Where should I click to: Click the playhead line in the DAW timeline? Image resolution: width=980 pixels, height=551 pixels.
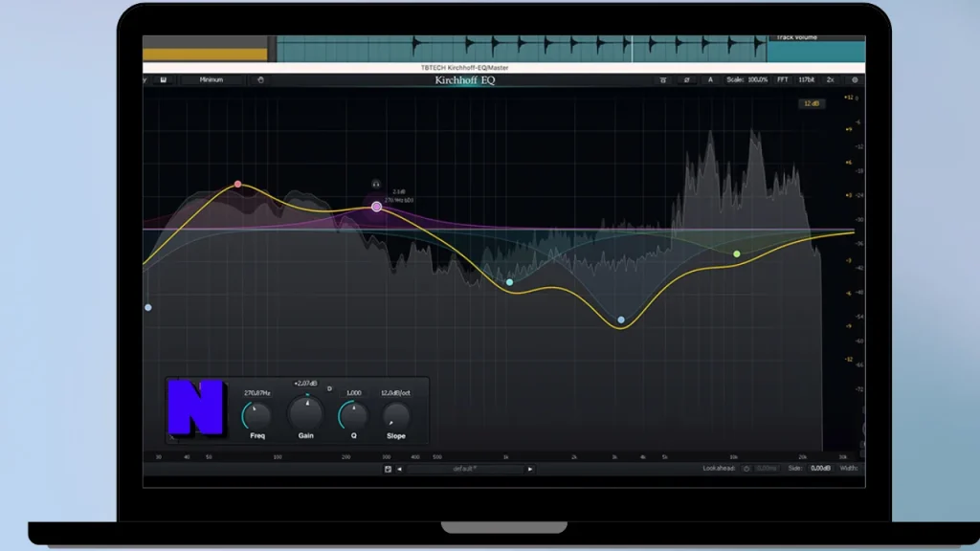(x=632, y=49)
